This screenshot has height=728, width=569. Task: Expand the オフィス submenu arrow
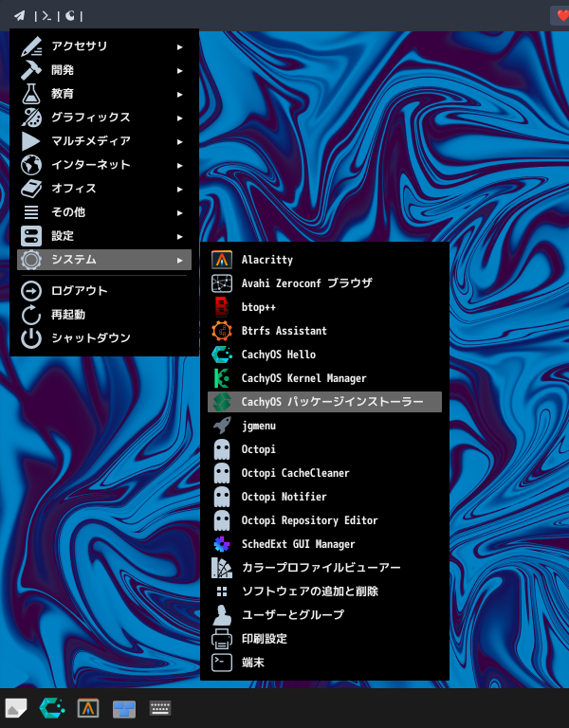coord(180,189)
